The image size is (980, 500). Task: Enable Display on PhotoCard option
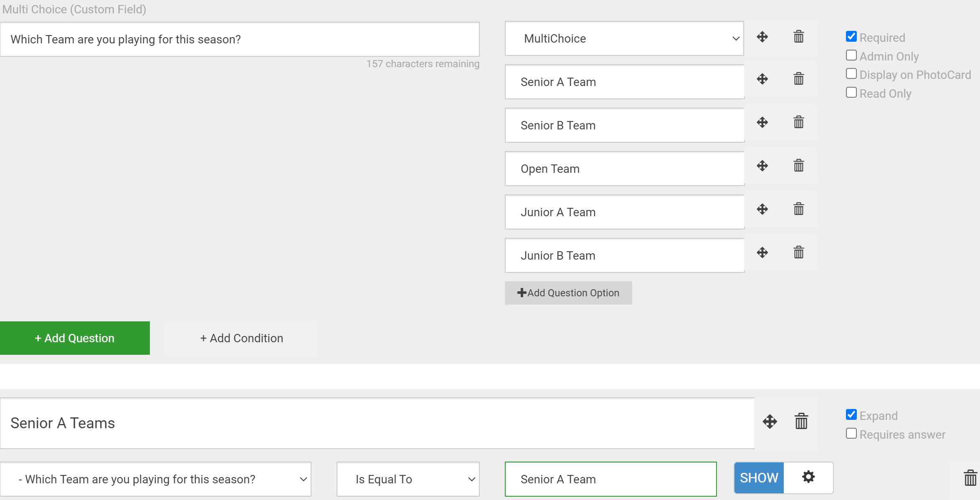[x=851, y=74]
